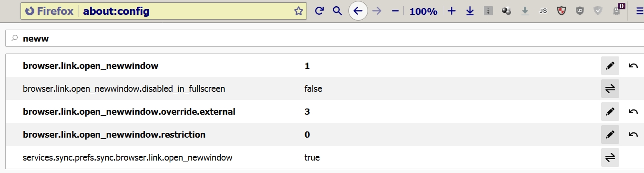Open the uBlock Origin shield icon
Viewport: 644px width, 173px height.
(580, 11)
